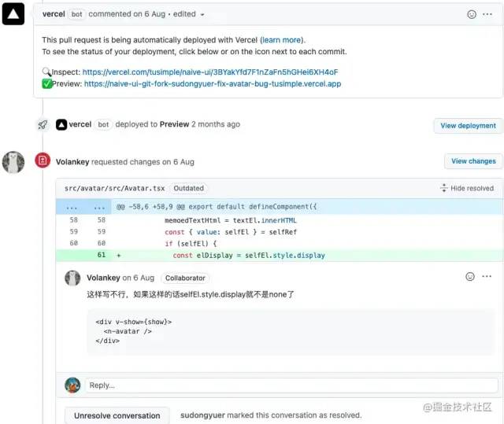Follow the learn more link
The height and width of the screenshot is (424, 504).
[x=281, y=39]
